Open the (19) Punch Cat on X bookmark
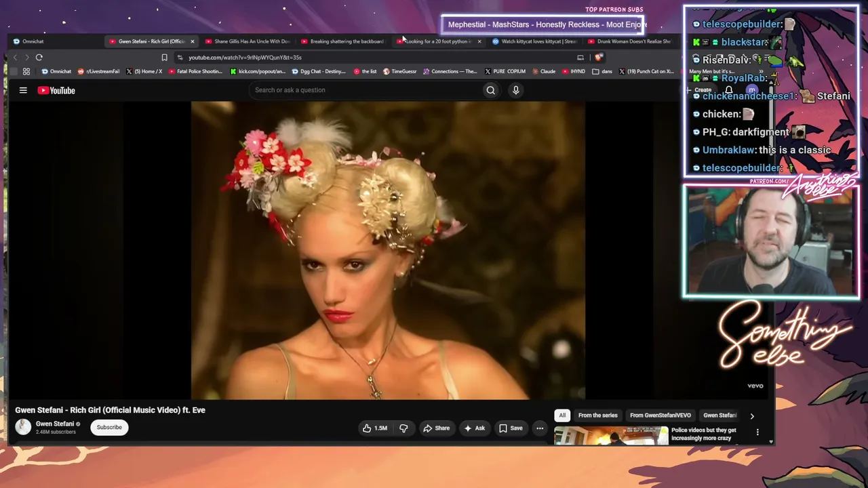The width and height of the screenshot is (868, 488). pos(646,71)
